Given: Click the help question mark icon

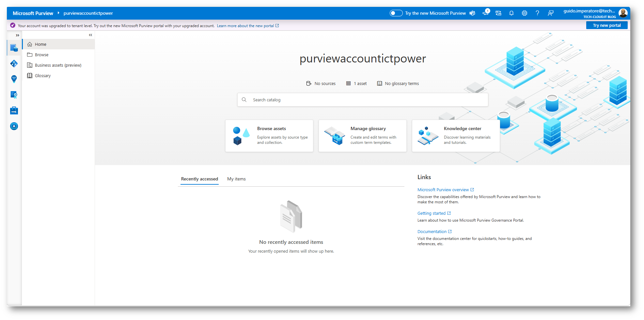Looking at the screenshot, I should click(537, 13).
